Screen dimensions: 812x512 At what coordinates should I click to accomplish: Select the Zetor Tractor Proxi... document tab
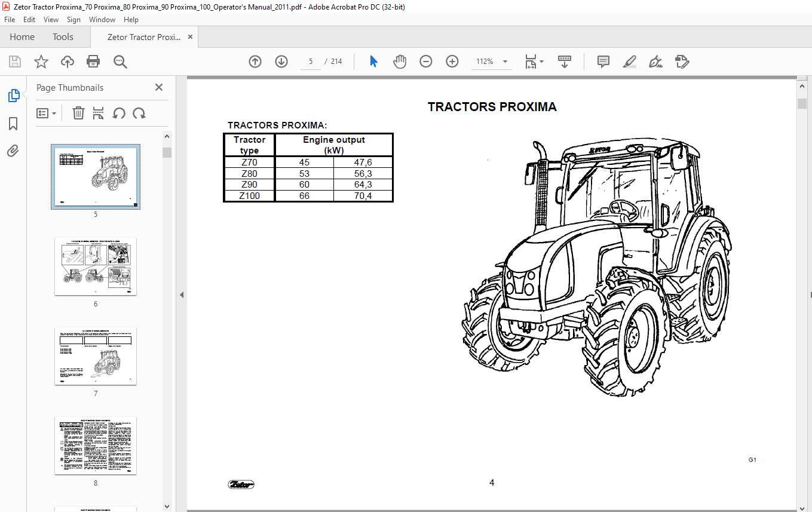[x=143, y=37]
